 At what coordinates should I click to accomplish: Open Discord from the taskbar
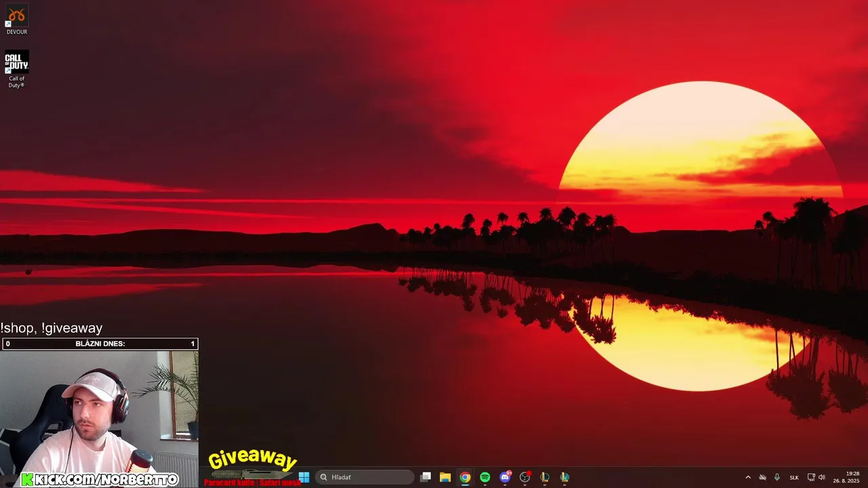pos(505,477)
